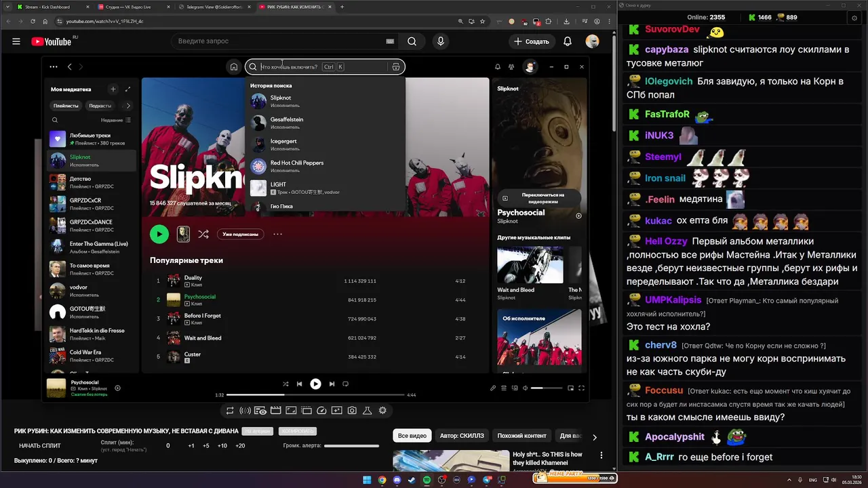The height and width of the screenshot is (488, 868).
Task: Add +10 minutes to split
Action: click(x=222, y=446)
